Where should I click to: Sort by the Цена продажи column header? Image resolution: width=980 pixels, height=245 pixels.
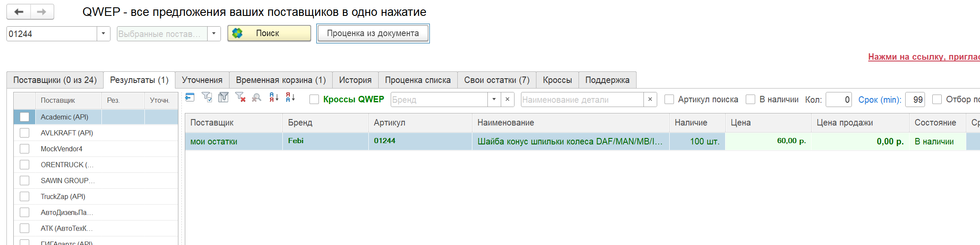pos(860,122)
